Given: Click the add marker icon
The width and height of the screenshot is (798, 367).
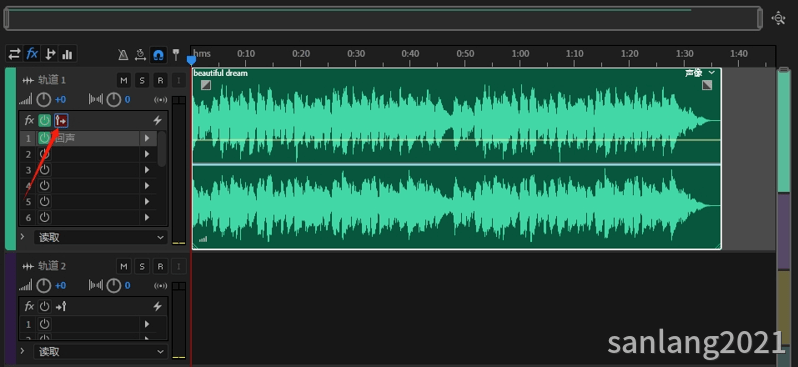Looking at the screenshot, I should (x=176, y=54).
